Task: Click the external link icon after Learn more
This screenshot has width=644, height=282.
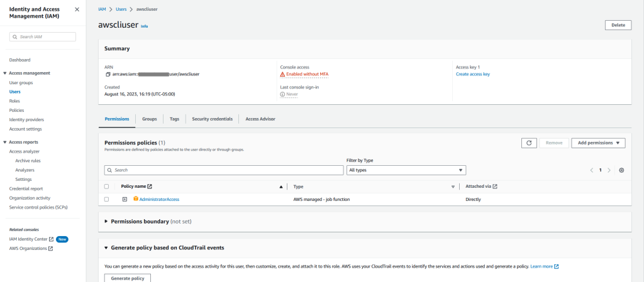Action: point(557,266)
